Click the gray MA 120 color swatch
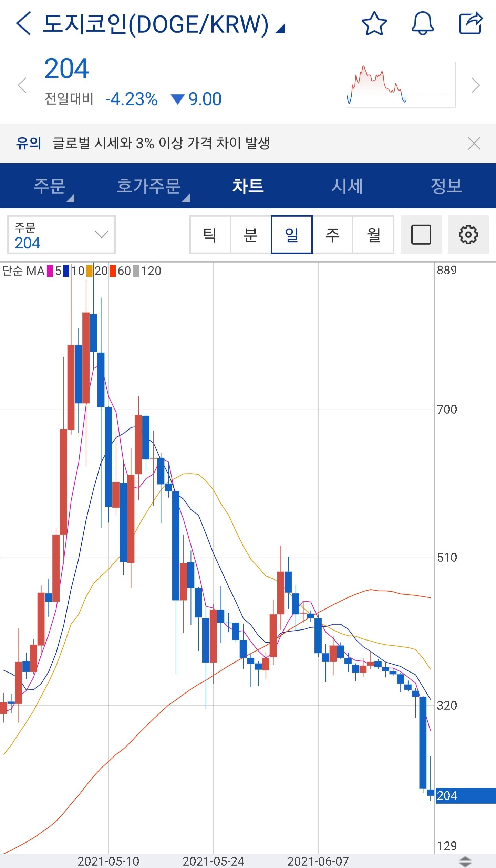The image size is (496, 868). pyautogui.click(x=136, y=271)
